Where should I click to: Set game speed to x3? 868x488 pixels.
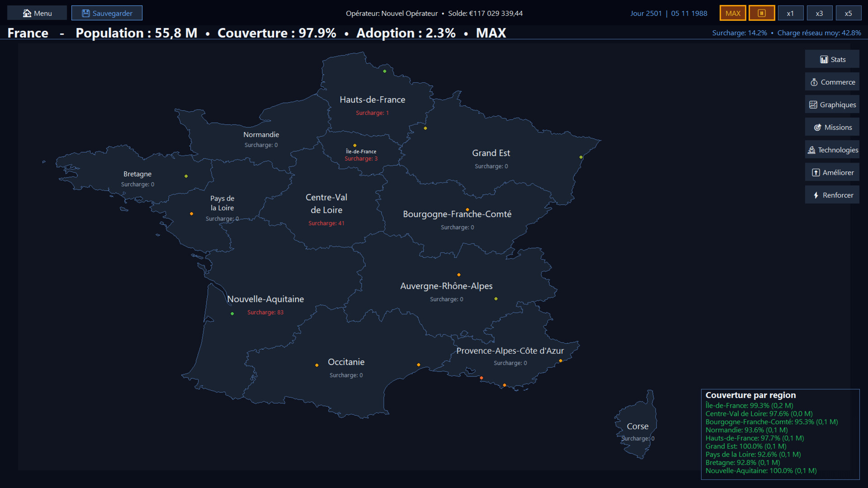[x=819, y=13]
